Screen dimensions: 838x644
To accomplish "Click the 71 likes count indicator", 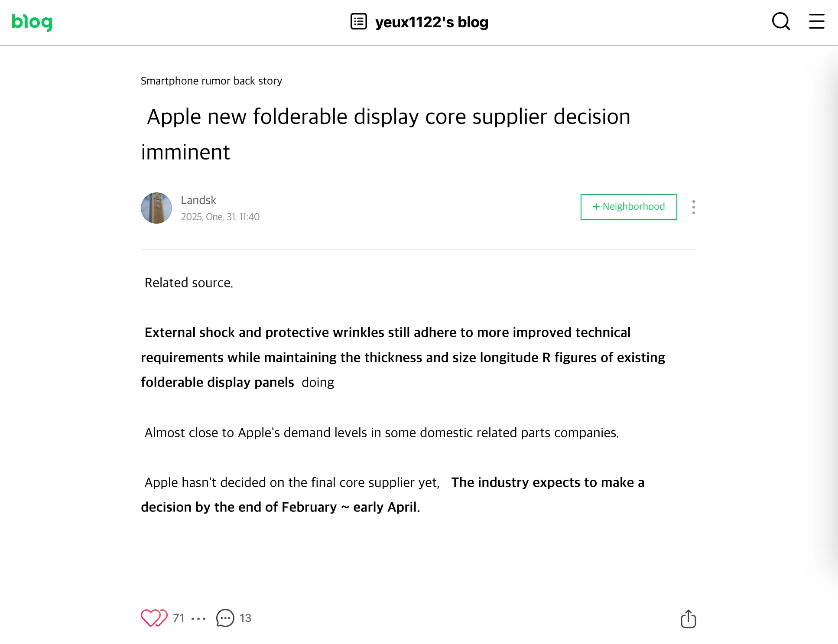I will pyautogui.click(x=178, y=618).
